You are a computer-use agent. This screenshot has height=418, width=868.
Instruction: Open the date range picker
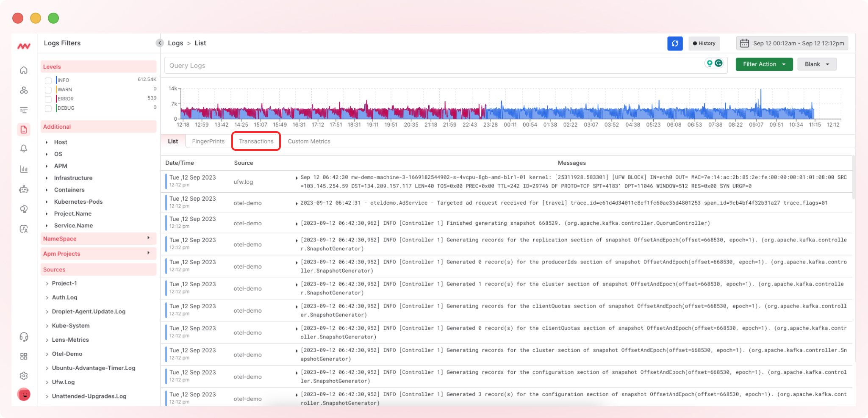tap(792, 43)
